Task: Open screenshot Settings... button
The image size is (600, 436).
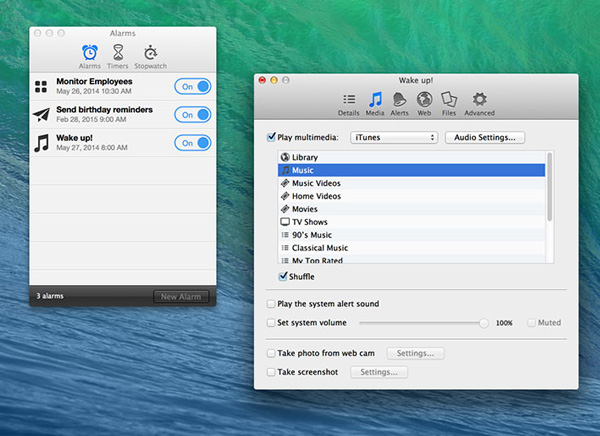Action: tap(379, 372)
